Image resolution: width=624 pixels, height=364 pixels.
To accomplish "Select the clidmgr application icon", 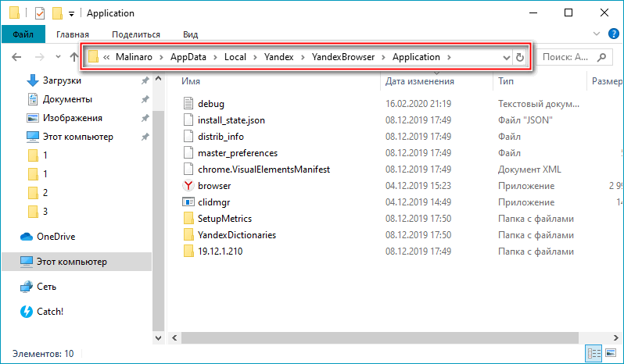I will click(x=188, y=202).
